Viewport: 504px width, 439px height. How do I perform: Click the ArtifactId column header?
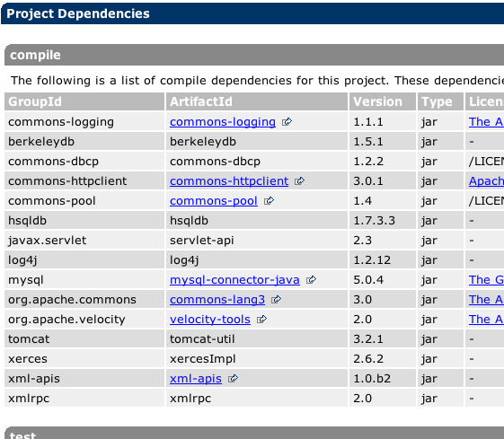[257, 101]
